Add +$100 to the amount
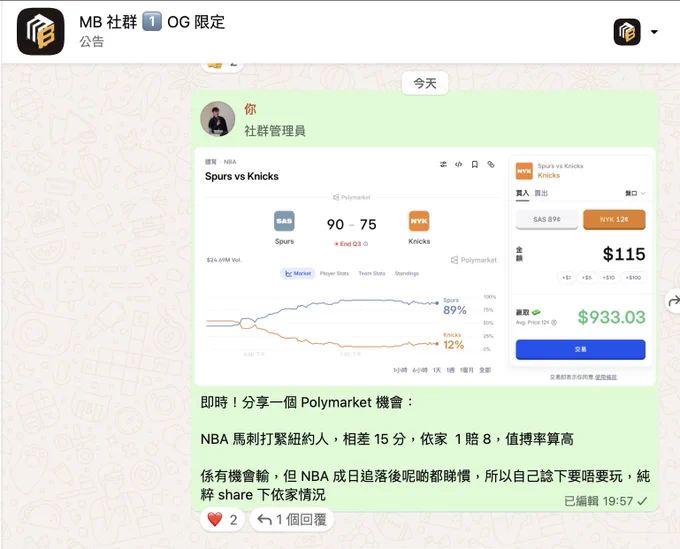This screenshot has height=549, width=680. [634, 277]
